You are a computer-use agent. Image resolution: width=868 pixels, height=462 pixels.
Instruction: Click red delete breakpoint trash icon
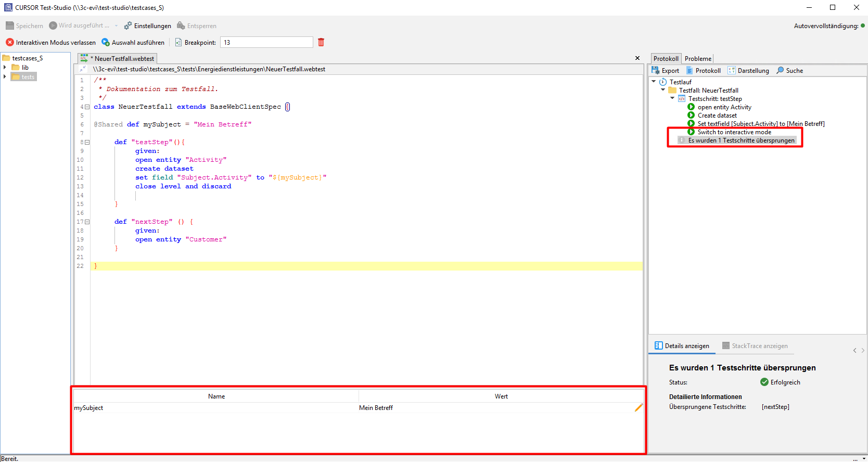(321, 42)
